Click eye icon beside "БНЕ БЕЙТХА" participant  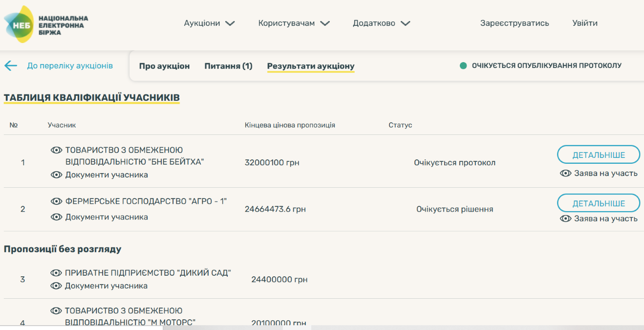pyautogui.click(x=57, y=150)
